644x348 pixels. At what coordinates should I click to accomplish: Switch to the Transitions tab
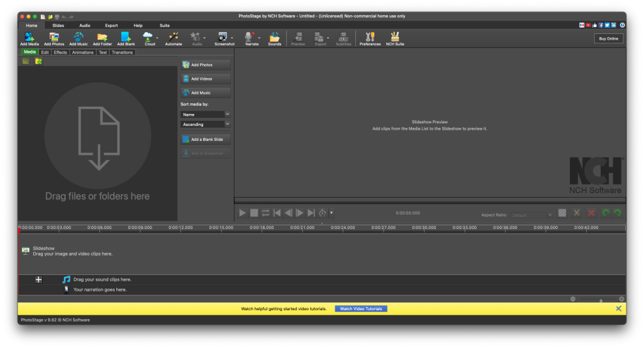tap(122, 52)
